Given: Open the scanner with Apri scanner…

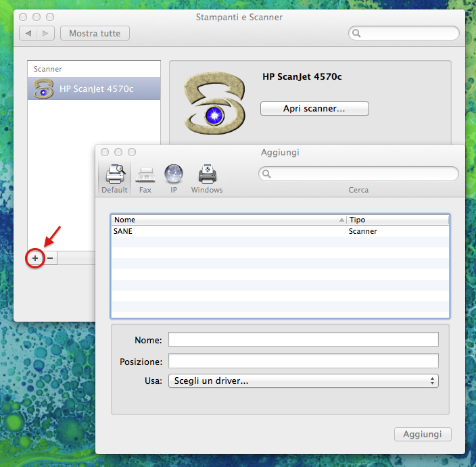Looking at the screenshot, I should pos(314,108).
